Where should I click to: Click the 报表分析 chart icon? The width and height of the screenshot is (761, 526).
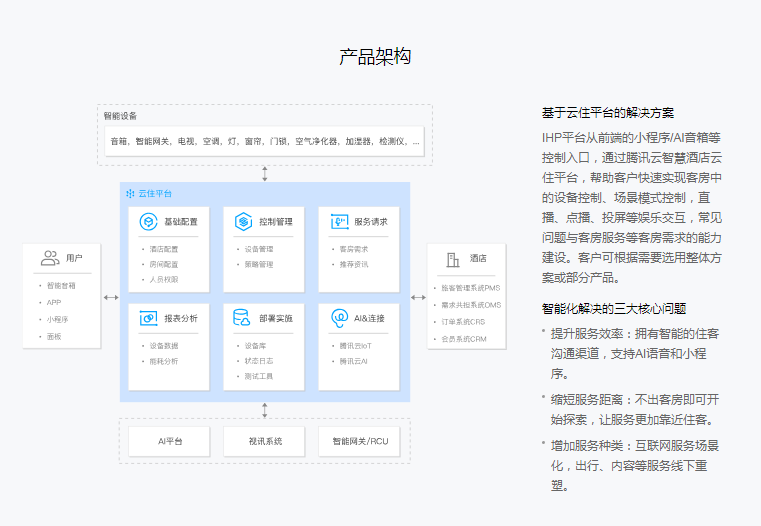click(148, 318)
